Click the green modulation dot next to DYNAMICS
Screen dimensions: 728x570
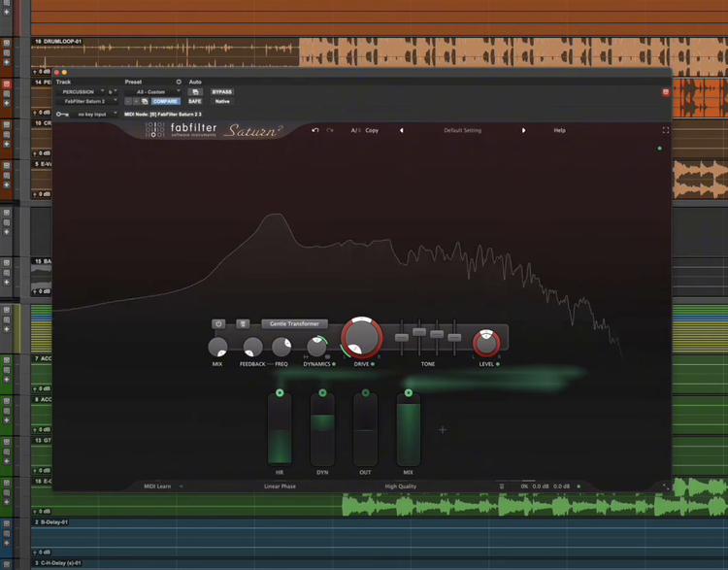point(334,364)
